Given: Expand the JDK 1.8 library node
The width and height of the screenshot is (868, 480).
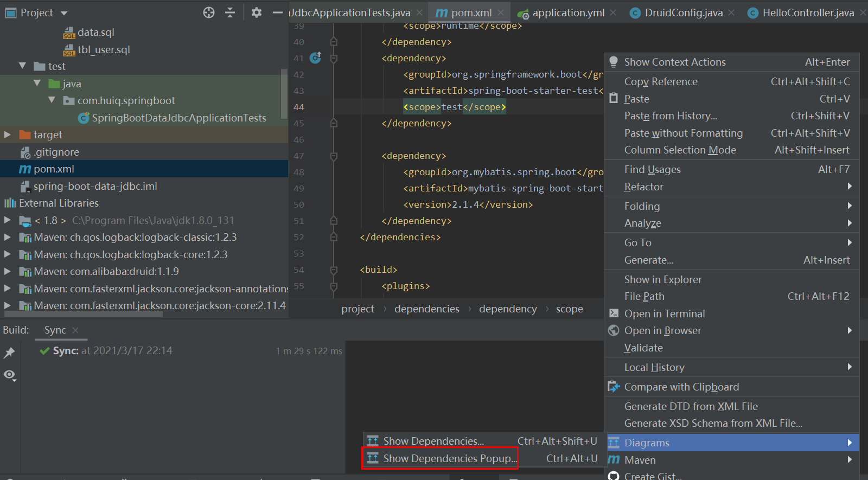Looking at the screenshot, I should point(8,220).
